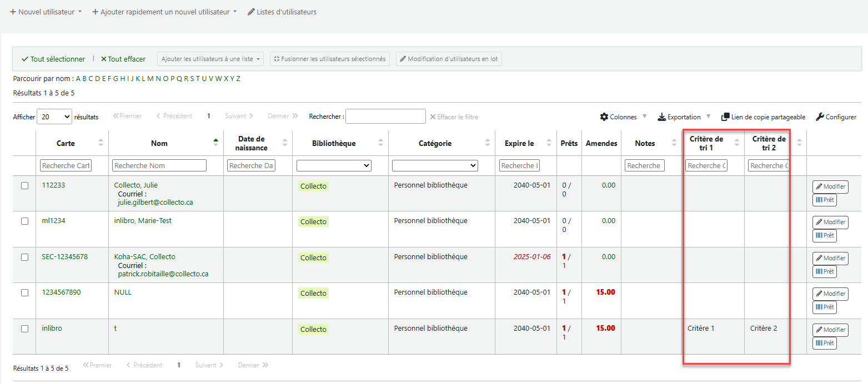The height and width of the screenshot is (384, 868).
Task: Sort by Expire le column arrows
Action: [x=549, y=143]
